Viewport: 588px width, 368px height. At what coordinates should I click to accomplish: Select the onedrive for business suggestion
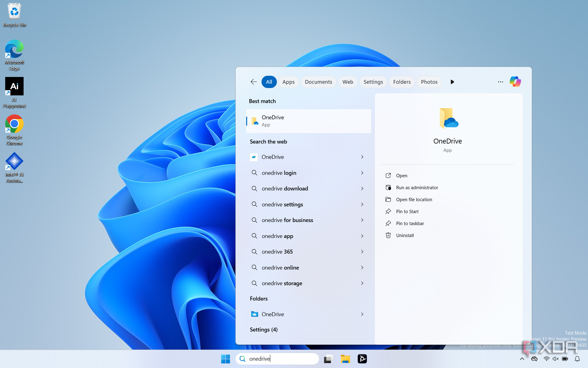[x=309, y=220]
